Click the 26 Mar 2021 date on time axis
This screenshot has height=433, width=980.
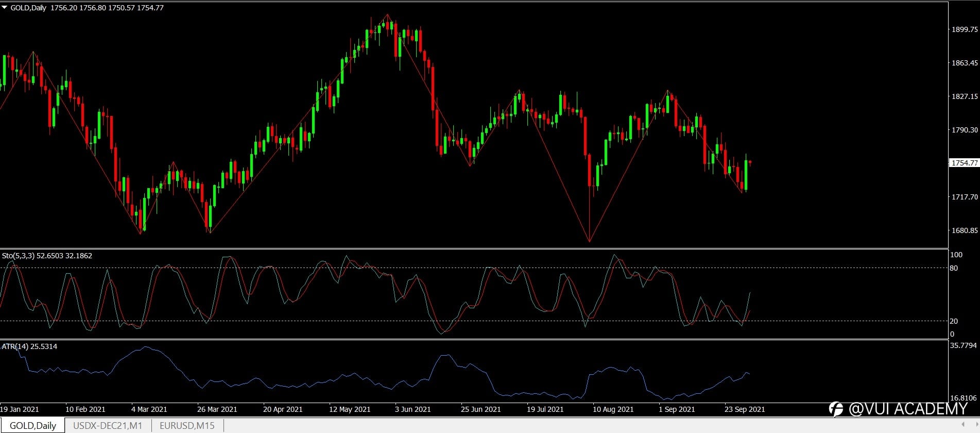point(217,409)
